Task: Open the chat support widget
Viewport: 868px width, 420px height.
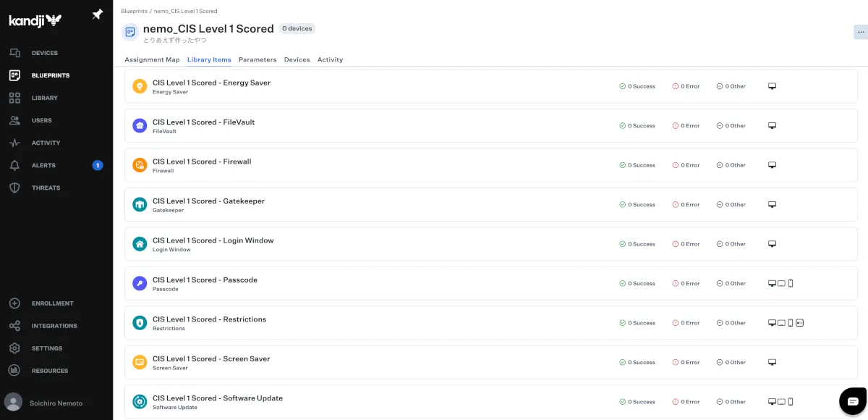Action: coord(853,400)
